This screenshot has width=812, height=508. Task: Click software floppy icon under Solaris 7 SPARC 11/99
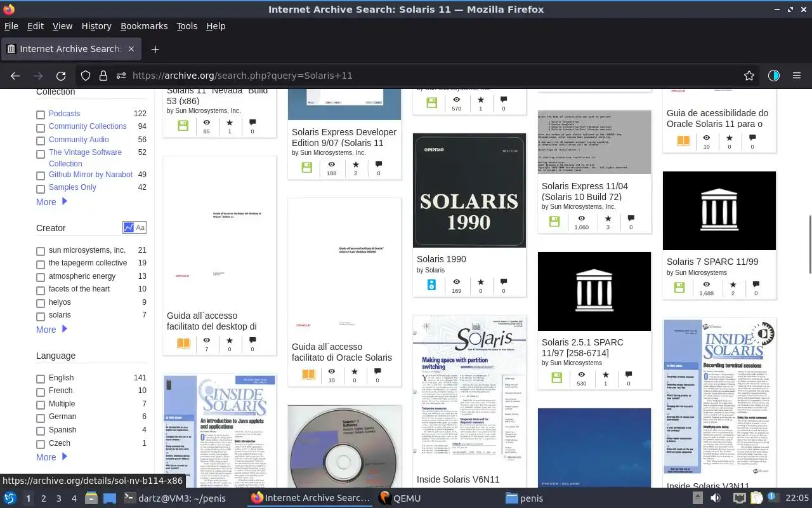(x=679, y=288)
